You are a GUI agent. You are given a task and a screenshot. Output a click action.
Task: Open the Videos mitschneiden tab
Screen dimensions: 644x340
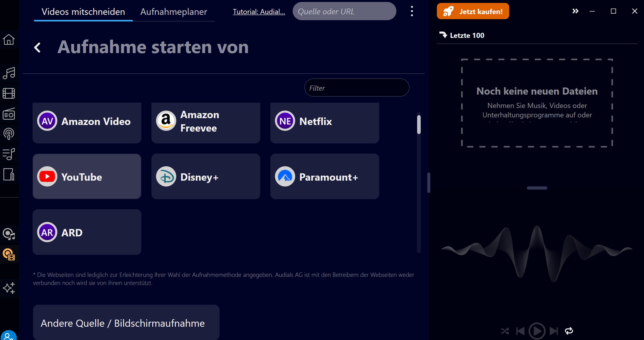tap(83, 11)
